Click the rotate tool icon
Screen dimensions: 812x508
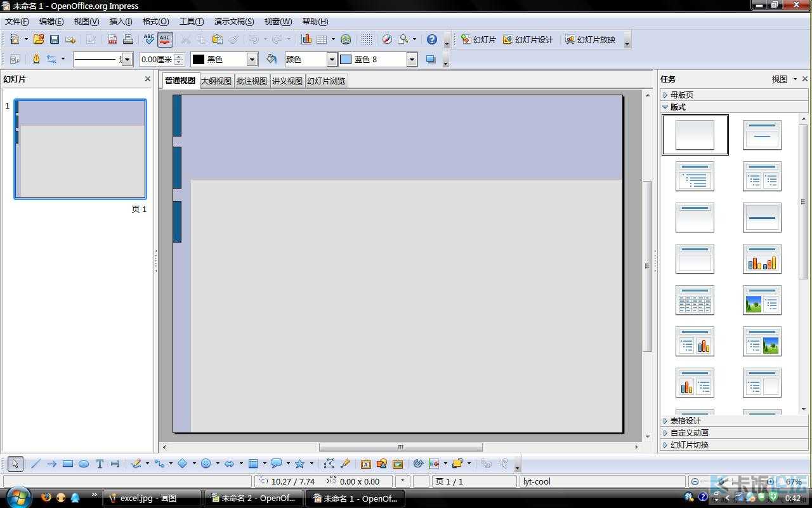(x=418, y=464)
